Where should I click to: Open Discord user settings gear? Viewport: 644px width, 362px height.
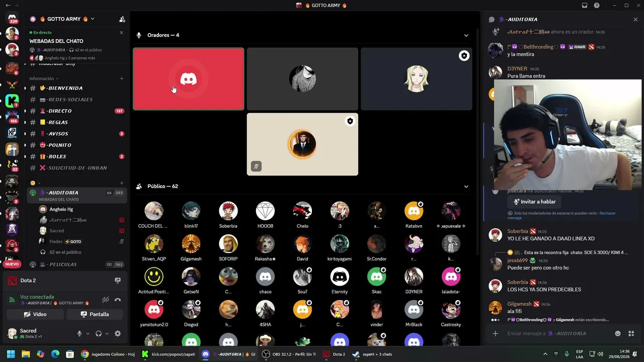point(118,333)
